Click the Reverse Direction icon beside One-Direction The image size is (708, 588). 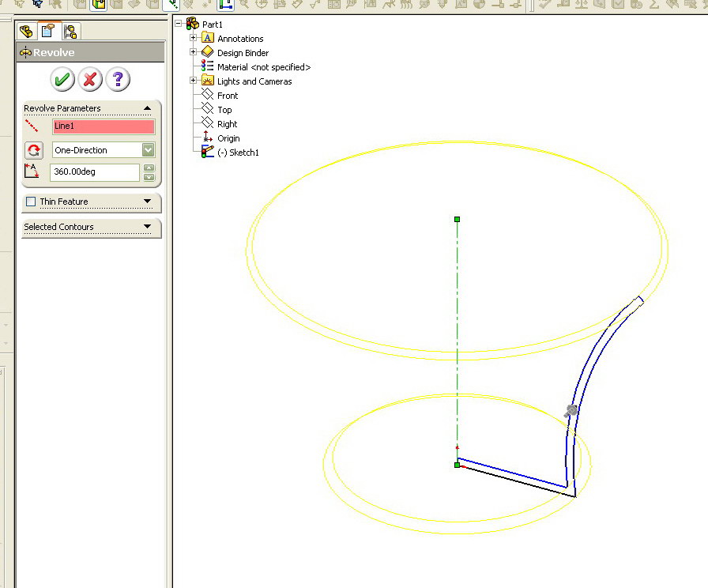click(34, 150)
